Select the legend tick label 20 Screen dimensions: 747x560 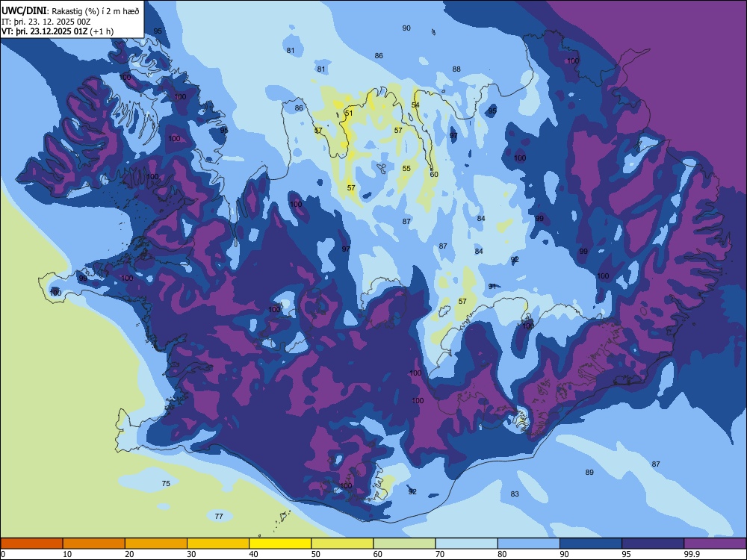pos(129,554)
